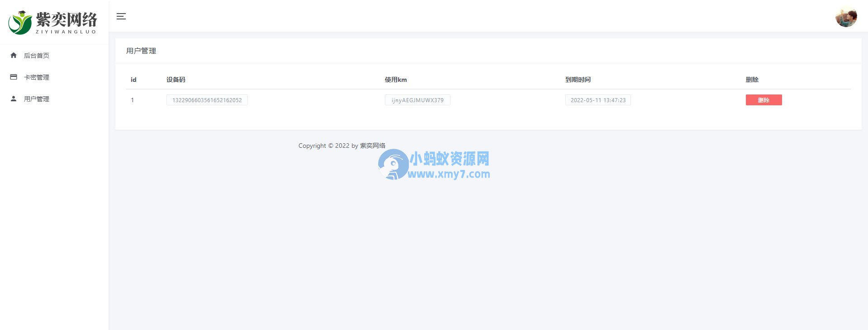Screen dimensions: 868x330
Task: Click the id column header
Action: (133, 80)
